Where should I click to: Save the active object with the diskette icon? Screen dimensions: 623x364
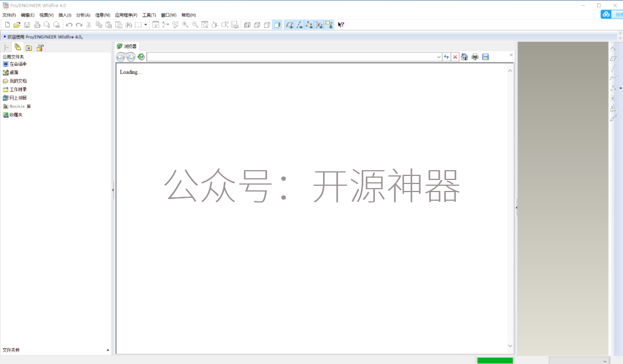point(27,25)
